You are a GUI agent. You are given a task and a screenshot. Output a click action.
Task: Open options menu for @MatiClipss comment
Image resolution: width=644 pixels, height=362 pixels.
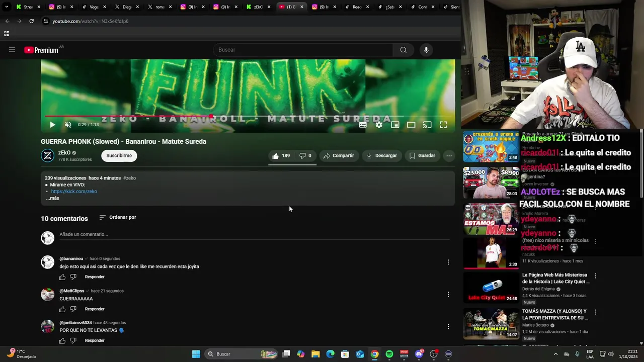click(448, 294)
